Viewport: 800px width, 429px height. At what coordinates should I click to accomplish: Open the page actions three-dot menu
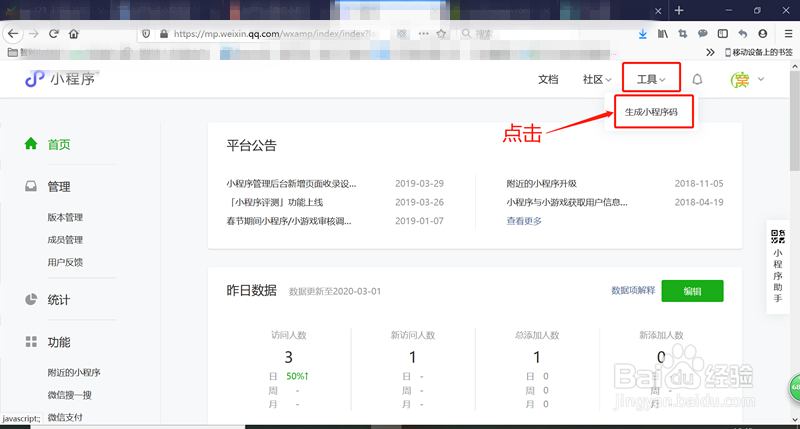coord(423,34)
